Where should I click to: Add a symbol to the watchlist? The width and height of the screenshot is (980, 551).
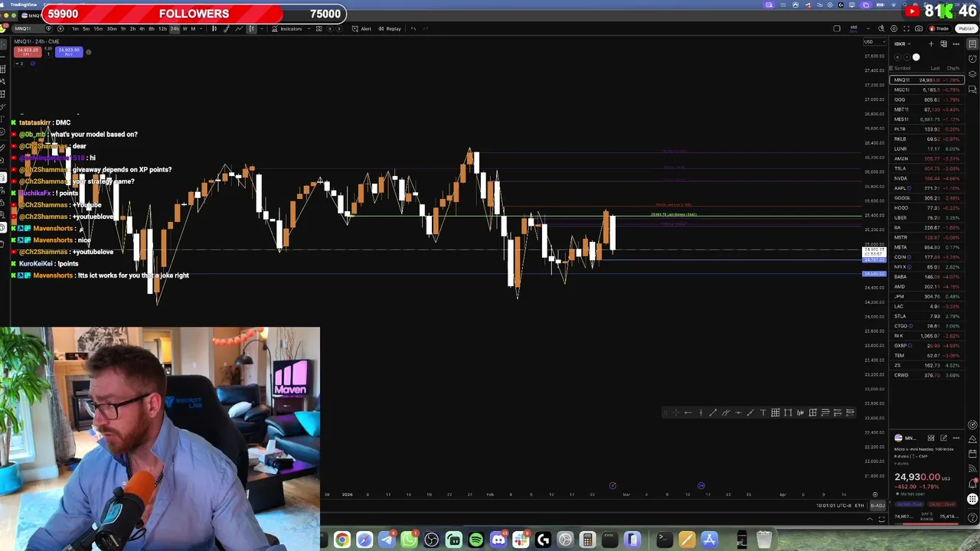[x=931, y=44]
